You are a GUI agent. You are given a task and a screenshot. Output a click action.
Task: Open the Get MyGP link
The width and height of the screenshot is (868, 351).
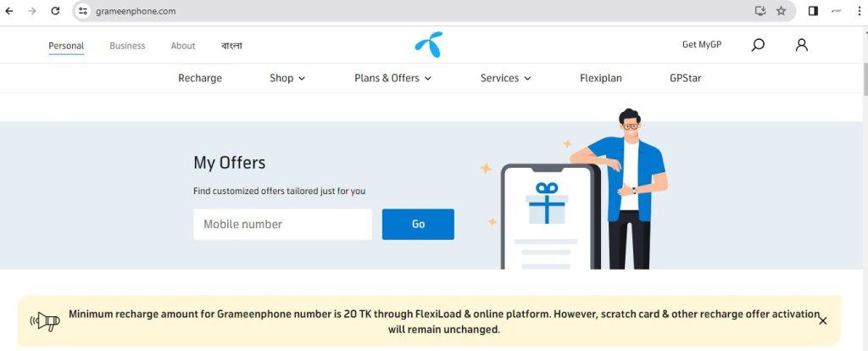[702, 44]
